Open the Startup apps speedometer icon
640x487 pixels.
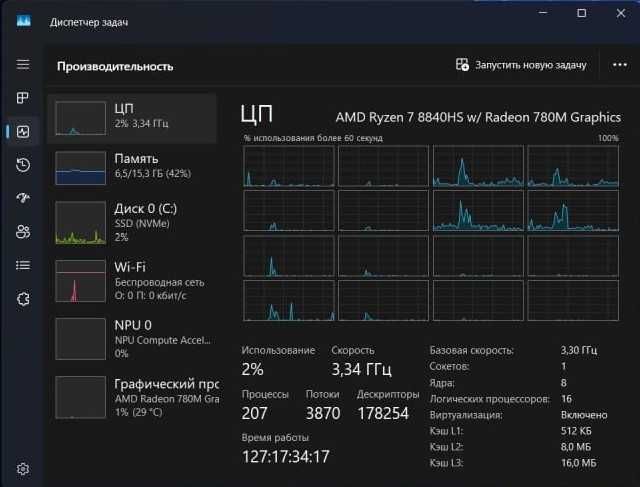(x=23, y=198)
